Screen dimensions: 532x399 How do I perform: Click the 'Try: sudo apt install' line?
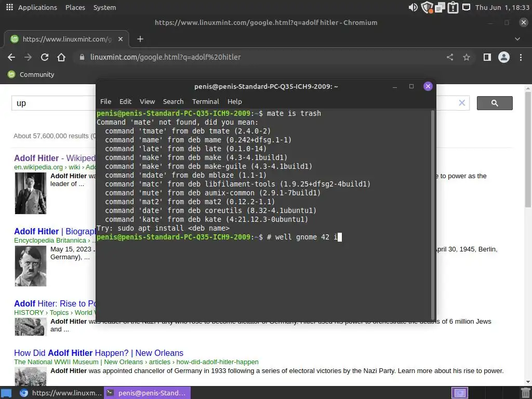pyautogui.click(x=163, y=228)
